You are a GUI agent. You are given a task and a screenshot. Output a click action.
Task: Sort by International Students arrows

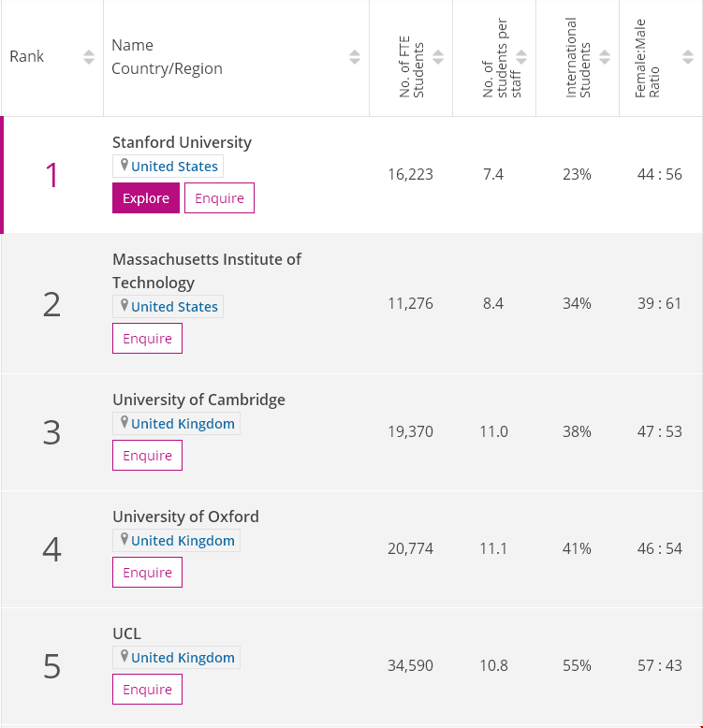coord(605,57)
